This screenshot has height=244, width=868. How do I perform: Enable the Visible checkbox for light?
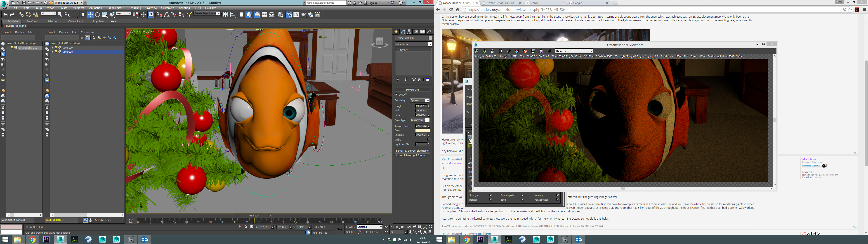[x=429, y=140]
